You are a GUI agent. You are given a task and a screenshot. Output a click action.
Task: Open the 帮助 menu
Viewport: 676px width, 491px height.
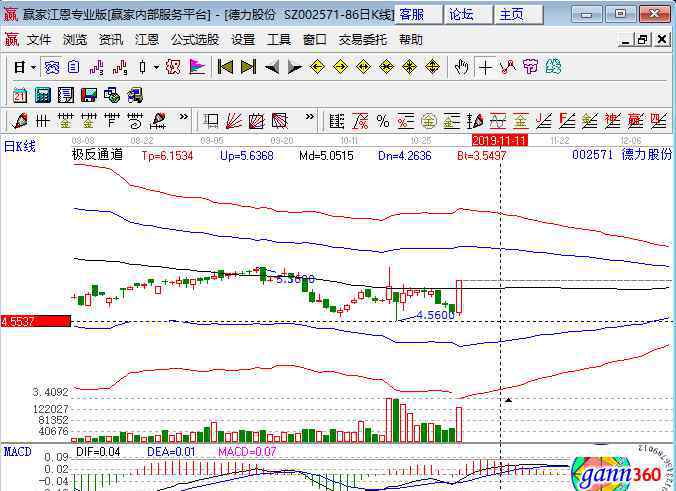coord(411,40)
